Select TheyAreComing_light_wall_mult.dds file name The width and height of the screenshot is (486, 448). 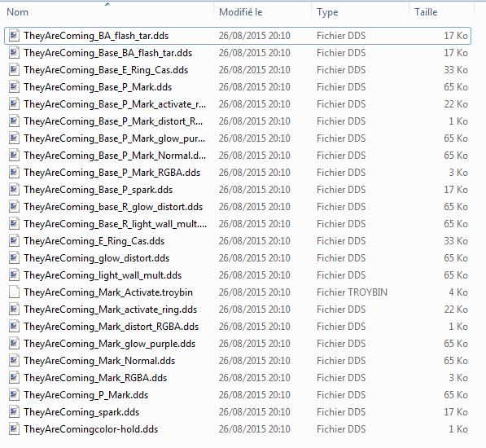[x=103, y=275]
